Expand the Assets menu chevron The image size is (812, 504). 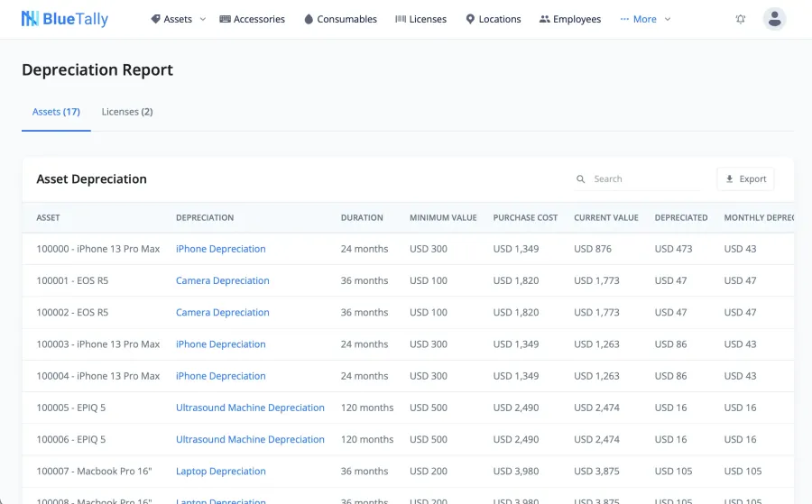(203, 19)
